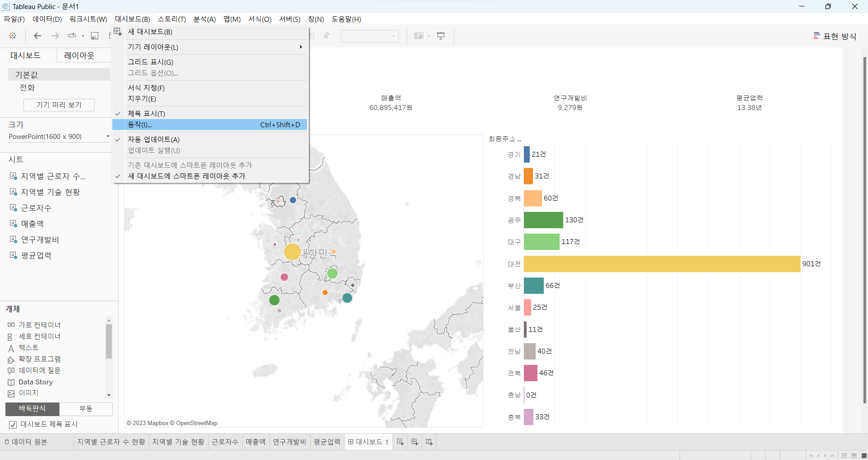Open the 워크시트 menu
The height and width of the screenshot is (460, 868).
tap(88, 19)
